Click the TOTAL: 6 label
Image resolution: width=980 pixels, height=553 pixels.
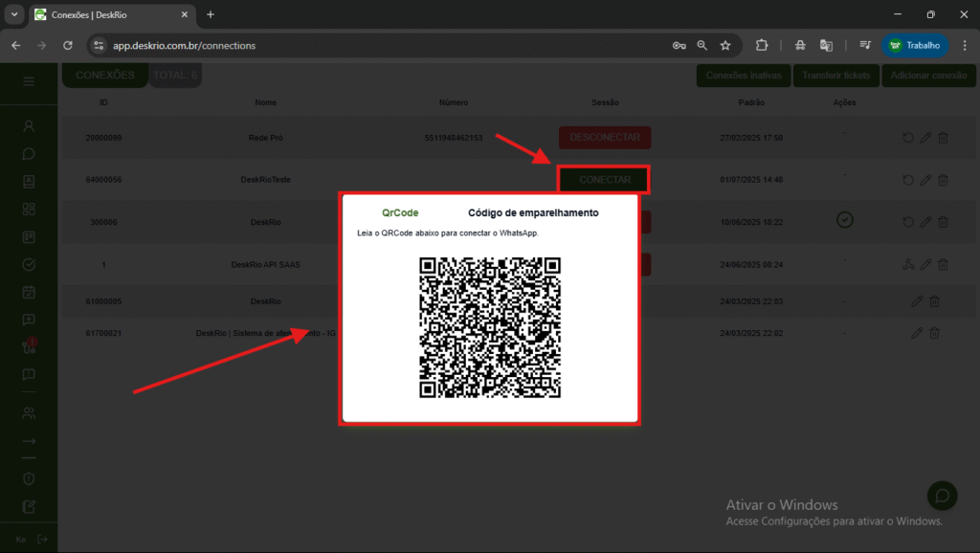[x=175, y=75]
